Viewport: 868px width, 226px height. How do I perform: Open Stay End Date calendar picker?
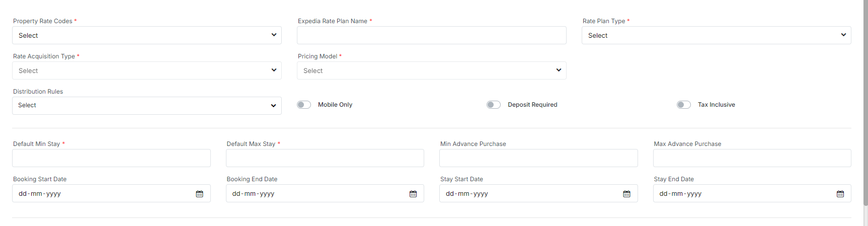pyautogui.click(x=840, y=194)
